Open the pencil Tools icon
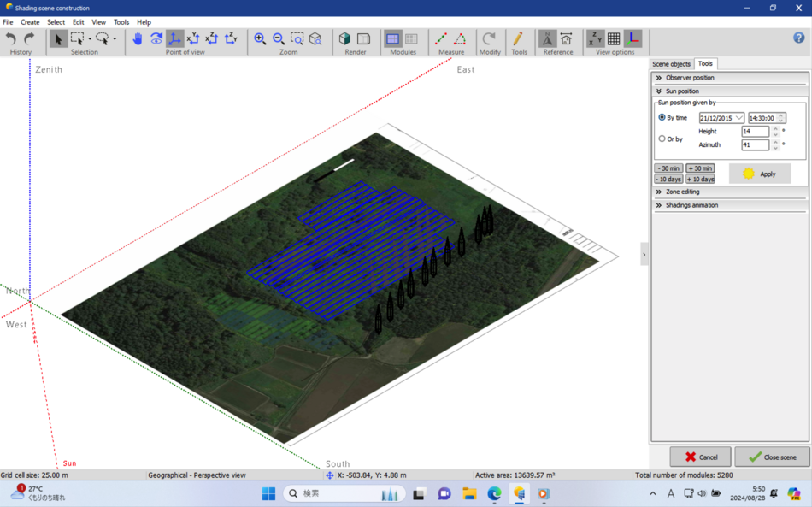Viewport: 812px width, 507px height. [x=518, y=38]
